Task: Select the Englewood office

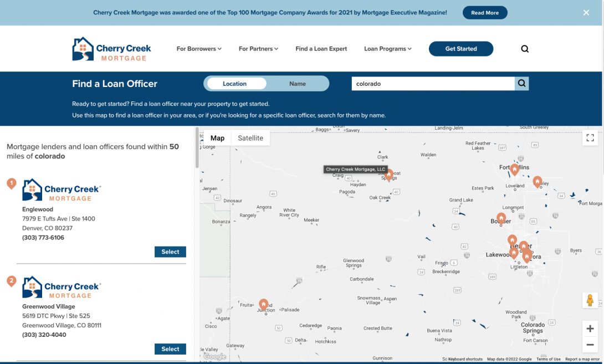Action: 170,252
